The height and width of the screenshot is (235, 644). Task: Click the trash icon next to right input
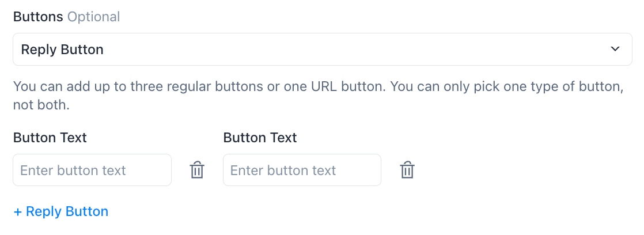tap(407, 170)
